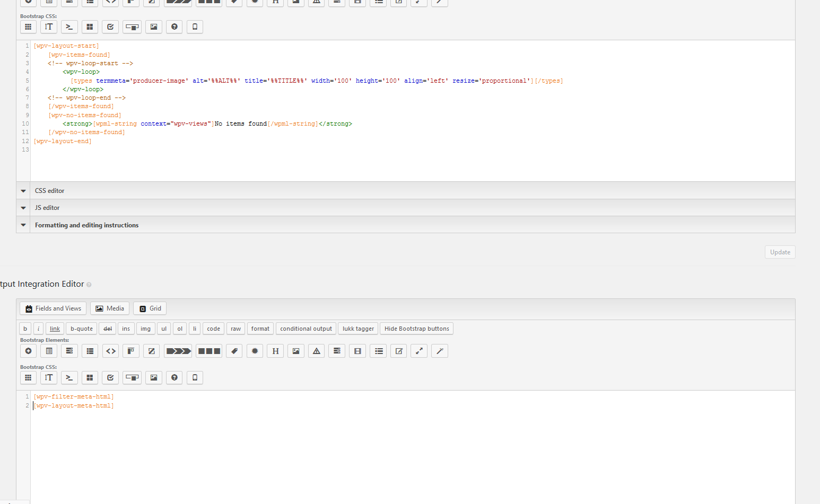Open the Fields and Views dialog
Screen dimensions: 820x504
pos(53,308)
